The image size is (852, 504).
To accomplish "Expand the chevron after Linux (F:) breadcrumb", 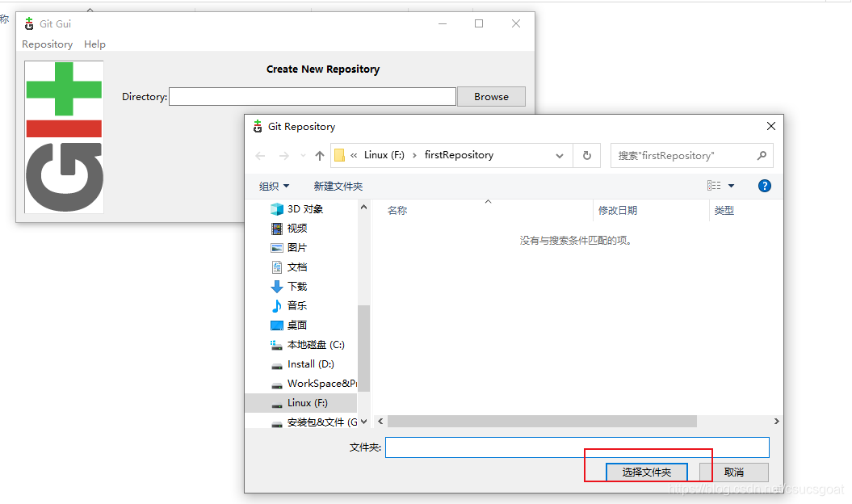I will click(414, 156).
